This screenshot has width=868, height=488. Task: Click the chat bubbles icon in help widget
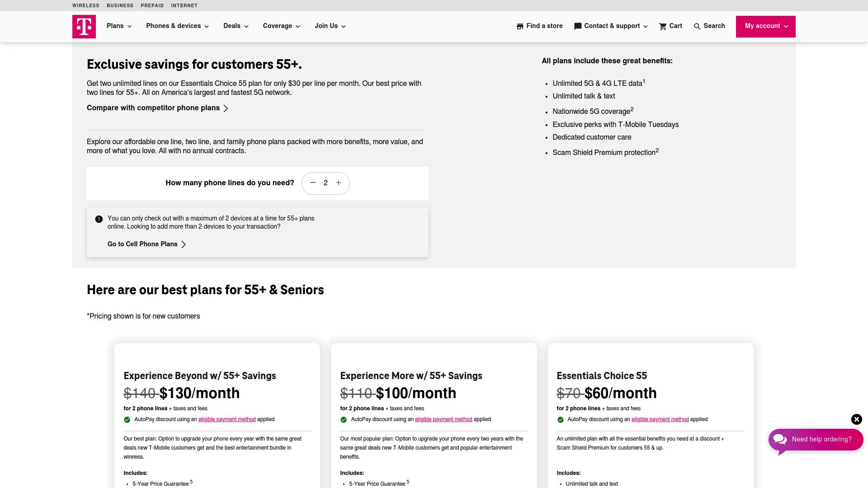tap(780, 439)
